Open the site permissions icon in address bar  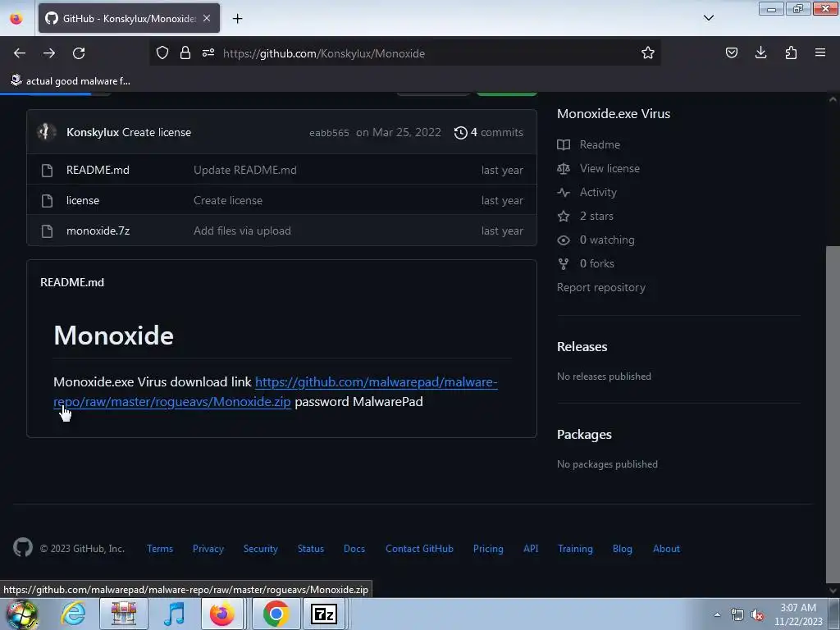pyautogui.click(x=208, y=52)
